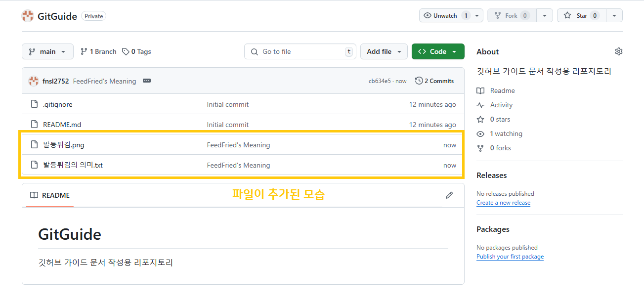Open 1 Branch link
Viewport: 644px width, 306px height.
point(98,51)
